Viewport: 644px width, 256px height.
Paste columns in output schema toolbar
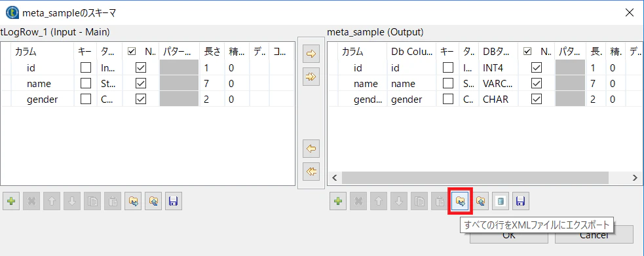(439, 202)
